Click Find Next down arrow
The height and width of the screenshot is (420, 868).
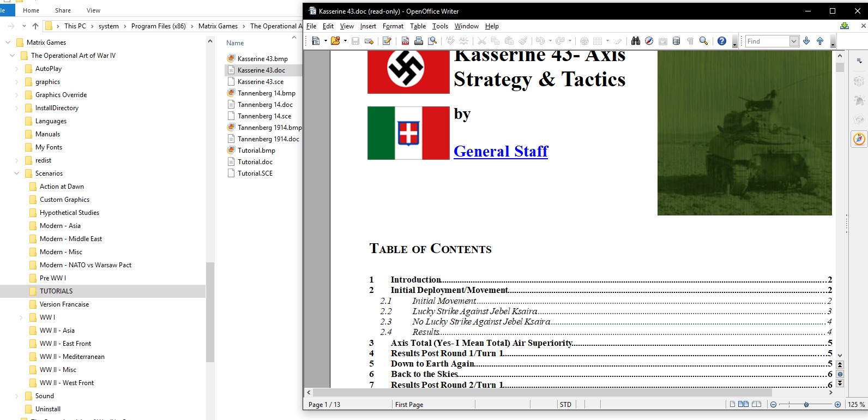(806, 41)
